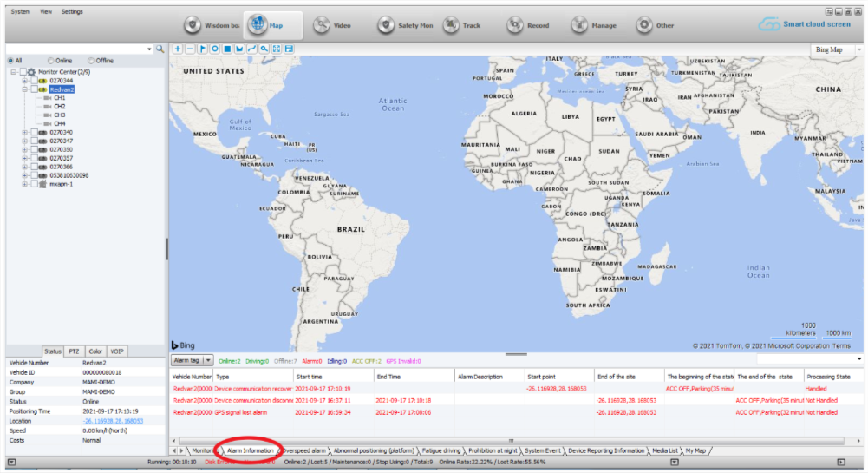Image resolution: width=868 pixels, height=473 pixels.
Task: Check the Redvan2 vehicle checkbox
Action: coord(34,89)
